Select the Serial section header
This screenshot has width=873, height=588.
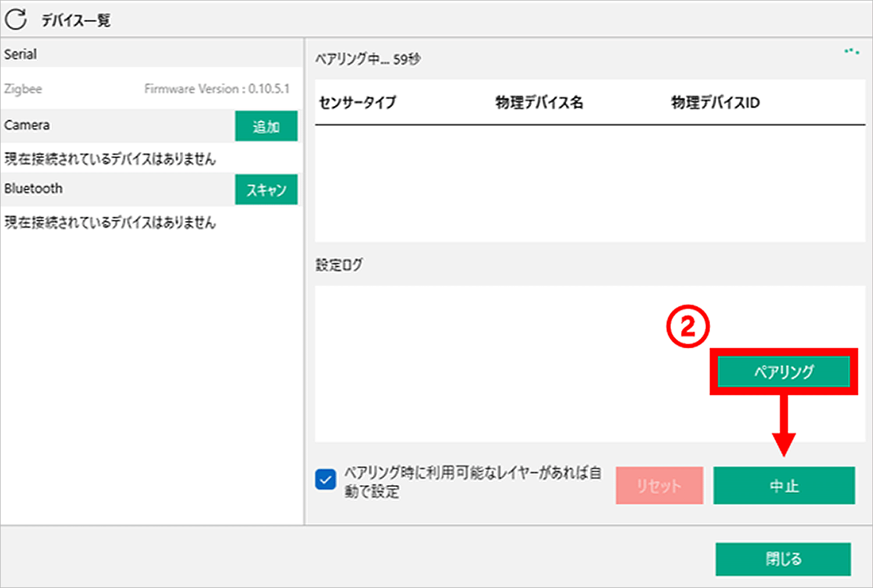pyautogui.click(x=151, y=54)
